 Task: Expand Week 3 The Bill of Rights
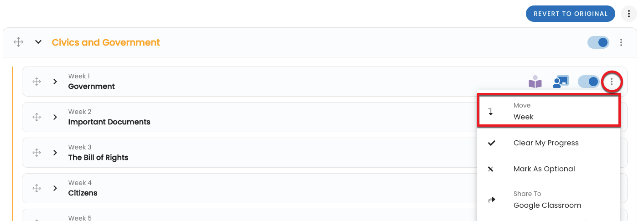55,153
